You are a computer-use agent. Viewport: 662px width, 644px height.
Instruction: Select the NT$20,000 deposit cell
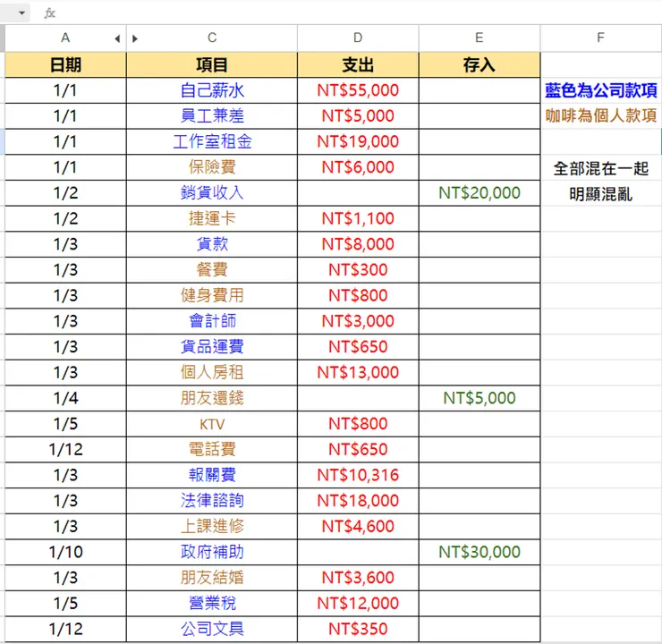click(x=480, y=193)
